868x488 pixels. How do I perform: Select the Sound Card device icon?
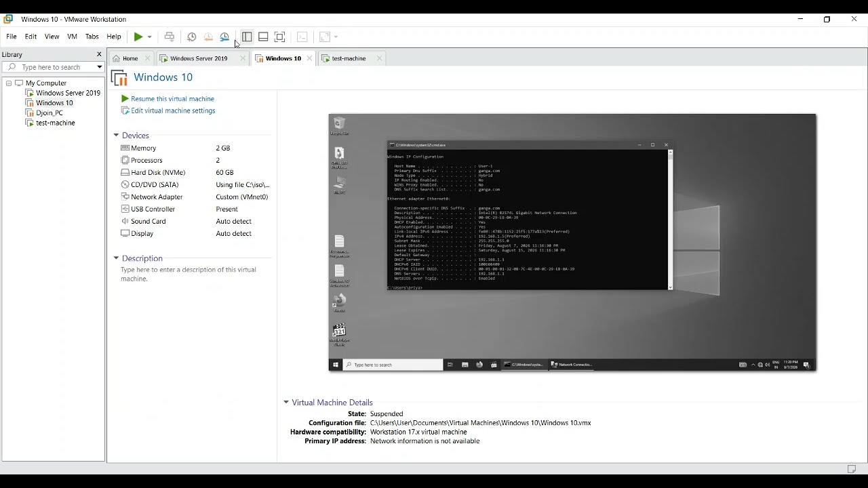click(125, 221)
